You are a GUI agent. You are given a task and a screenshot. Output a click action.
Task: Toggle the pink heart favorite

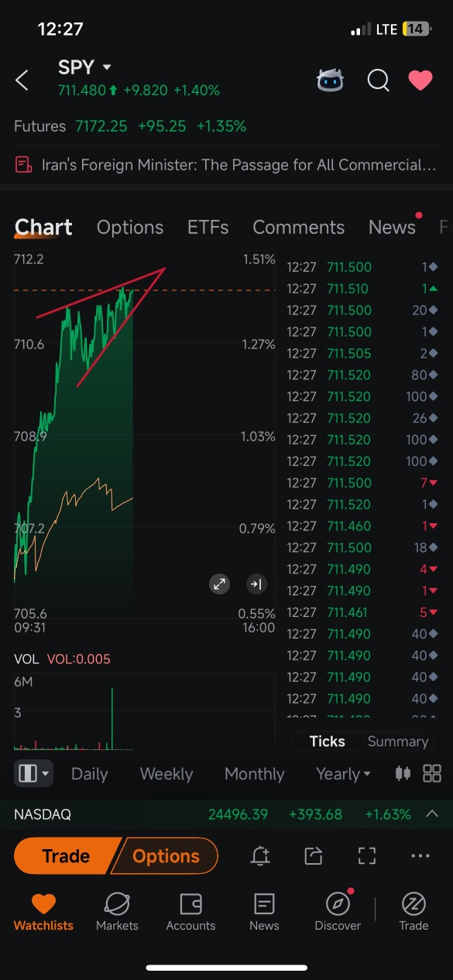(420, 80)
